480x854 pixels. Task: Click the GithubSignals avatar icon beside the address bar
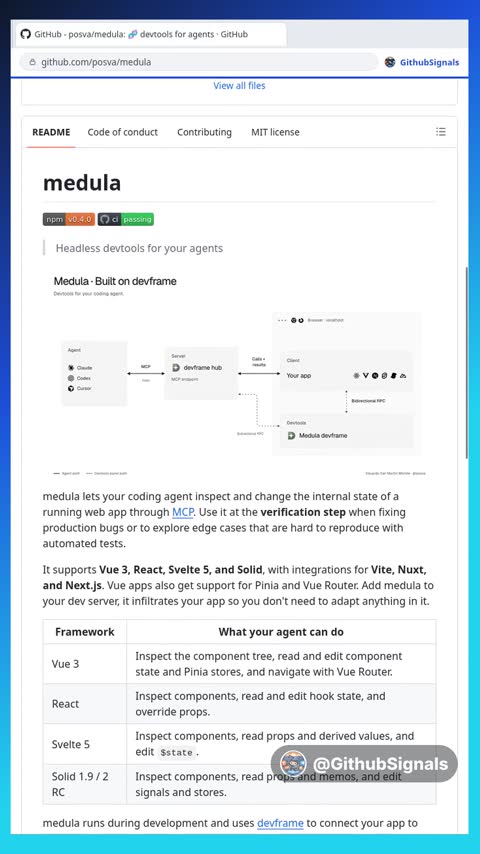point(390,62)
